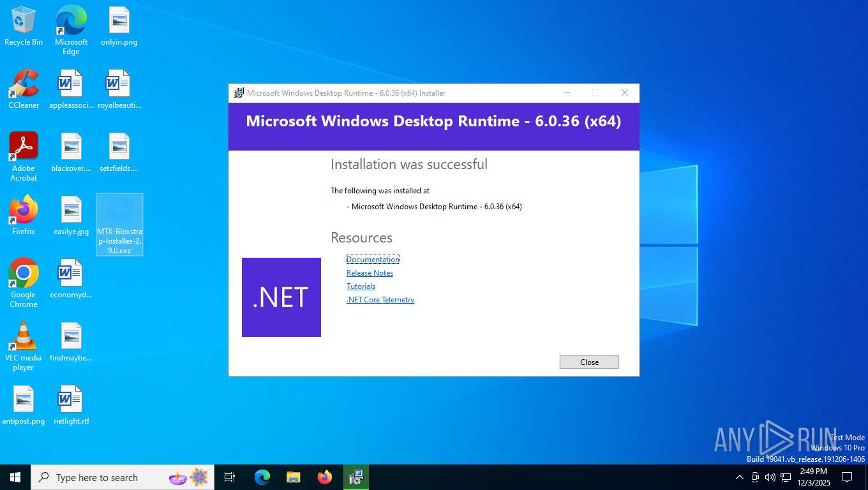This screenshot has height=490, width=868.
Task: Click the Meet Now tray icon
Action: coord(755,477)
